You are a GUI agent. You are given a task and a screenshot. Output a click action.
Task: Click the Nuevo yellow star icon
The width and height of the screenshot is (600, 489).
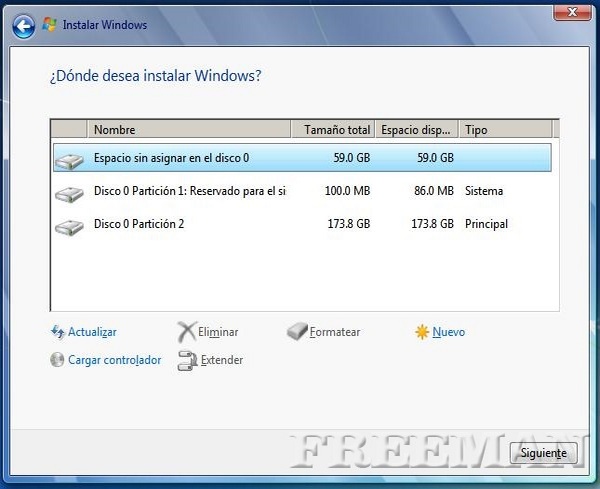(x=422, y=332)
